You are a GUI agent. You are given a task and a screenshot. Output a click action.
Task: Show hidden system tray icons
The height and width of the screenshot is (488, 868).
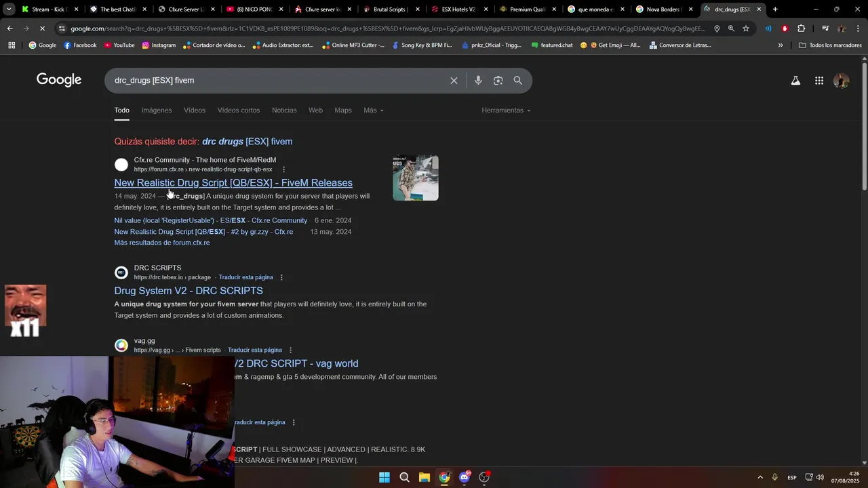click(759, 477)
